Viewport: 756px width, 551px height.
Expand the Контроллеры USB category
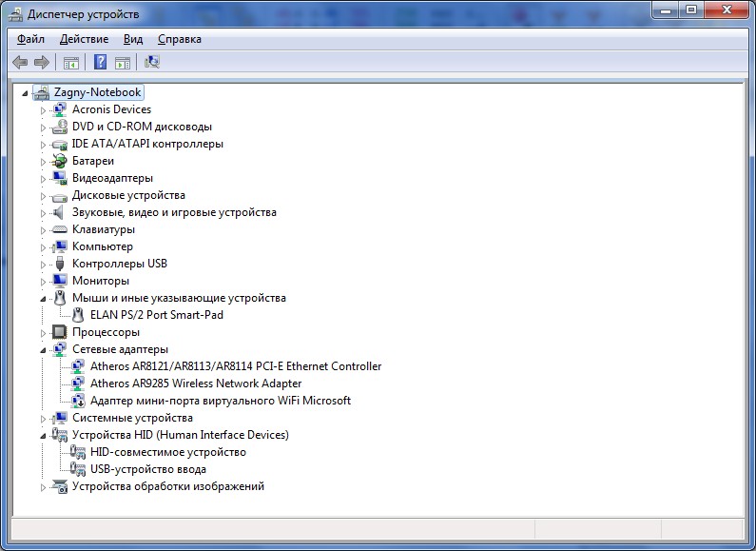click(43, 265)
